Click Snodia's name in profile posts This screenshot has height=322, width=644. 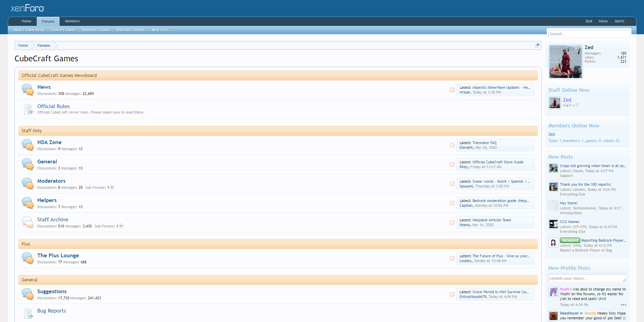pyautogui.click(x=590, y=313)
